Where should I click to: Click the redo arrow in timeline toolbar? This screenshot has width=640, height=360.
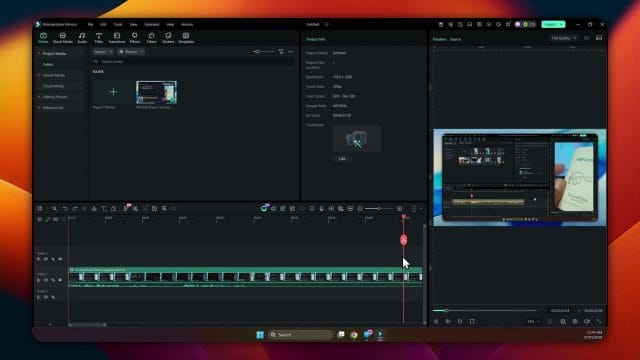[x=75, y=209]
